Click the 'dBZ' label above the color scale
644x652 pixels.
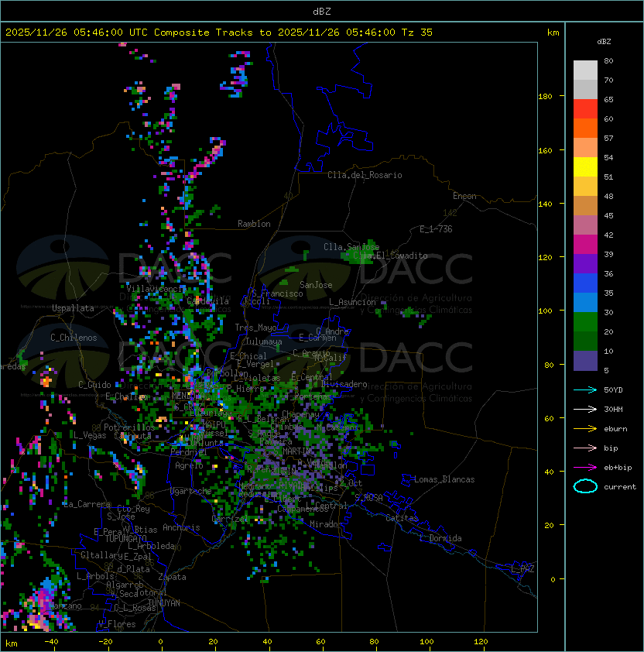point(604,42)
